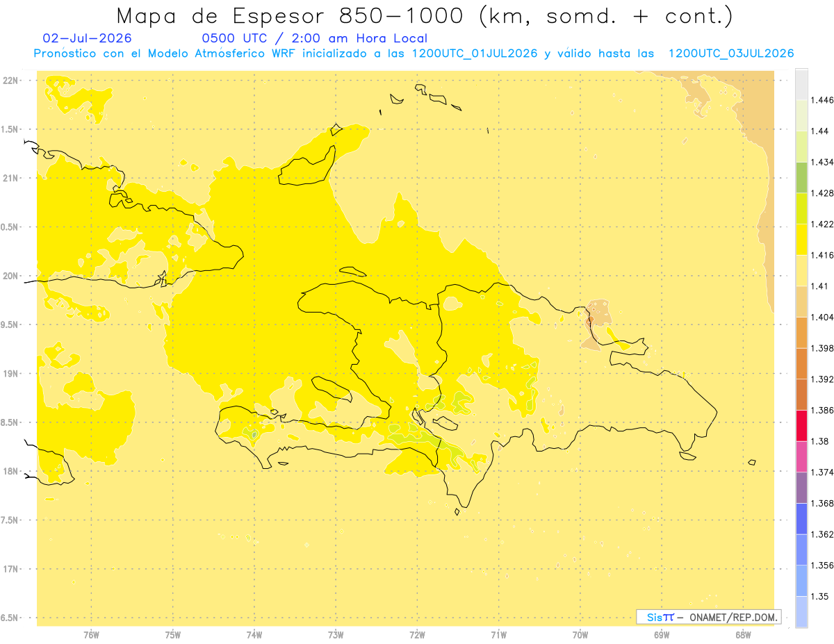Click the '72W' longitude label
Viewport: 834px width, 644px height.
click(417, 634)
